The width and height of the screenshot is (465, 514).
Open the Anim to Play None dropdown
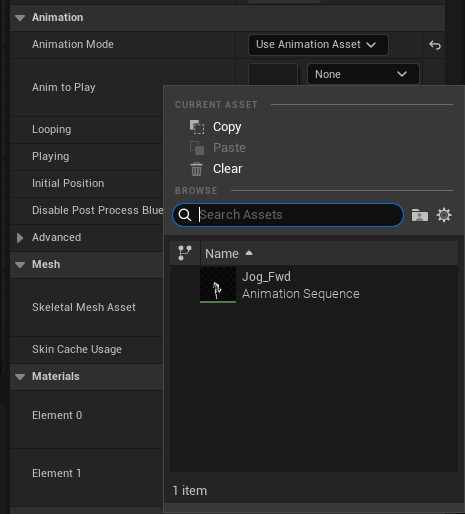[x=363, y=74]
